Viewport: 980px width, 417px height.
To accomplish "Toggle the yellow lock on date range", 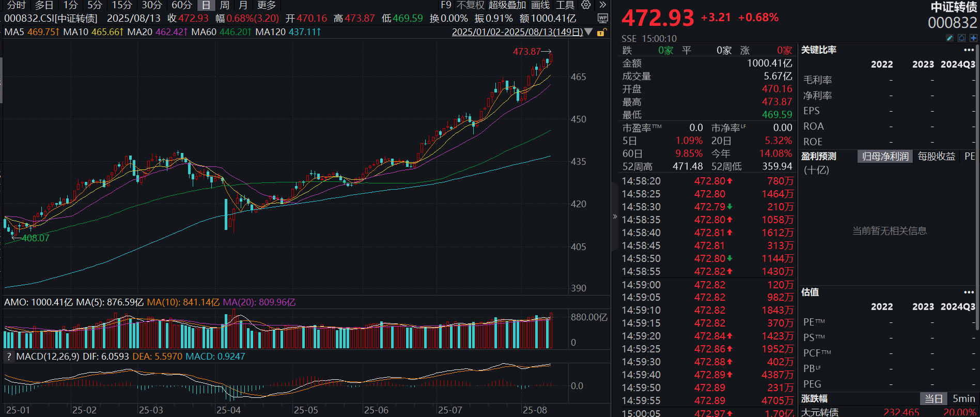I will 601,32.
